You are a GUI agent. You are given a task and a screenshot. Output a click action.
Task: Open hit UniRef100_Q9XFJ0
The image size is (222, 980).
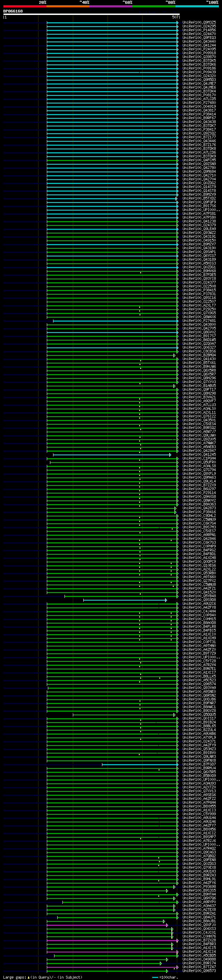199,925
